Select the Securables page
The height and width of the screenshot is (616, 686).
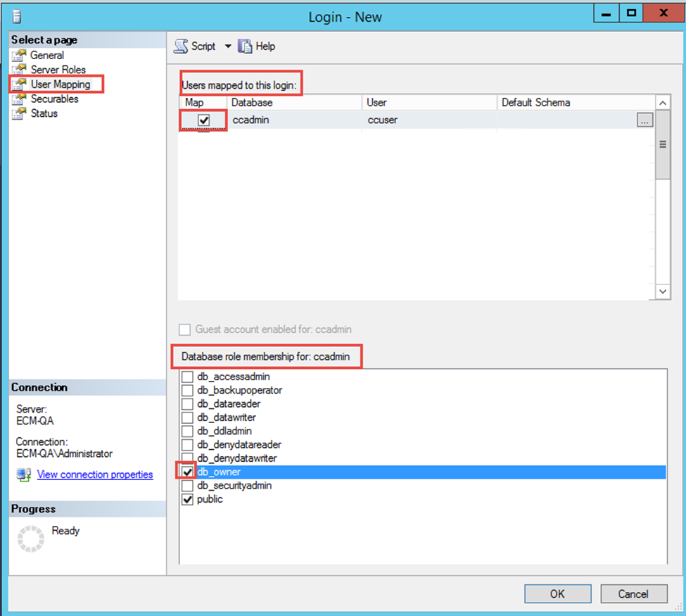(x=54, y=99)
